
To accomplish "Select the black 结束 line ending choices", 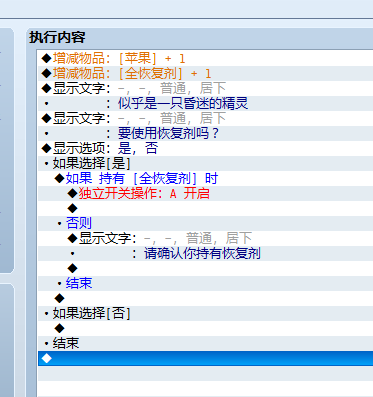I will (x=205, y=343).
